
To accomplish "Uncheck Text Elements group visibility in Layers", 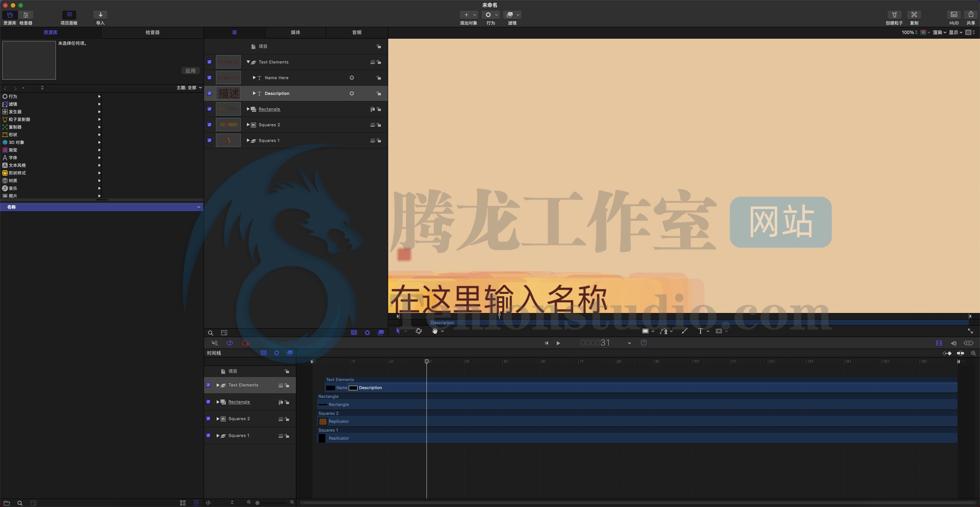I will click(209, 62).
